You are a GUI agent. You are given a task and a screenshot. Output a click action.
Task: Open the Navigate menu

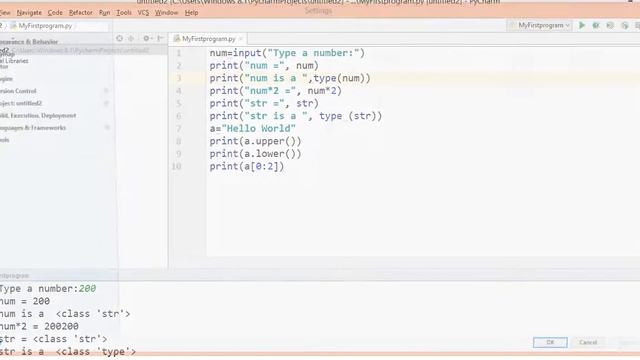pos(29,13)
